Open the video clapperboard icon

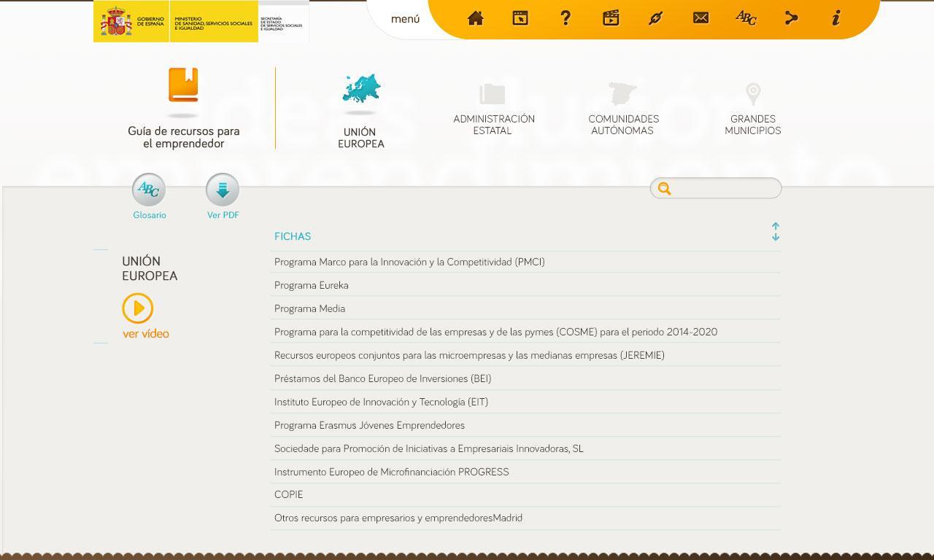611,18
